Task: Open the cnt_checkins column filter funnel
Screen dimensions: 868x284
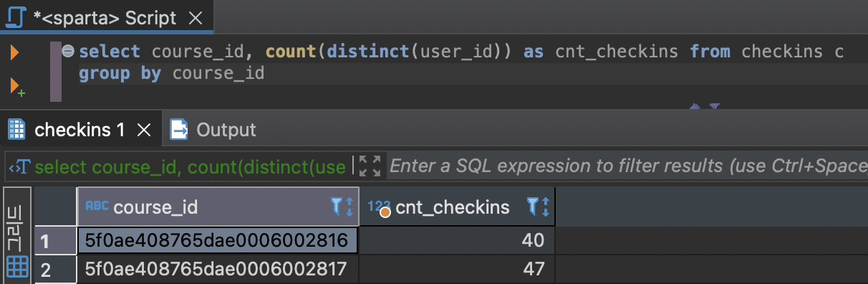Action: (x=533, y=207)
